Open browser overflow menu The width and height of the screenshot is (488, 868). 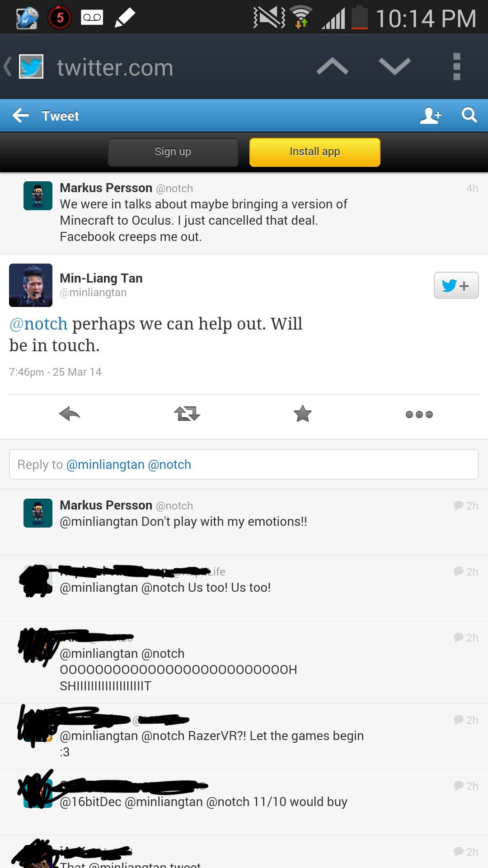(x=456, y=67)
